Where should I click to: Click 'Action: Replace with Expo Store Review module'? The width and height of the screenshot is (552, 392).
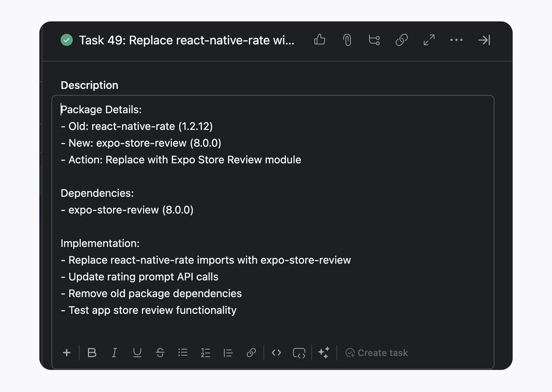click(x=181, y=160)
